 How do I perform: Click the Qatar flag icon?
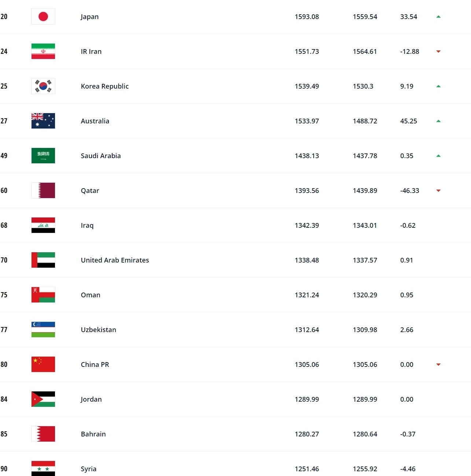tap(43, 190)
